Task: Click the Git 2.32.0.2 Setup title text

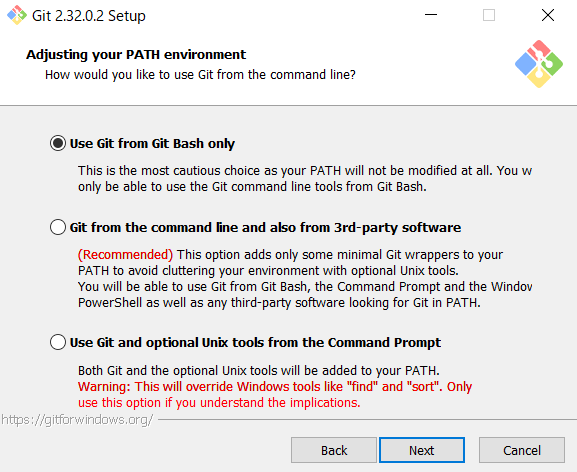Action: pyautogui.click(x=89, y=16)
